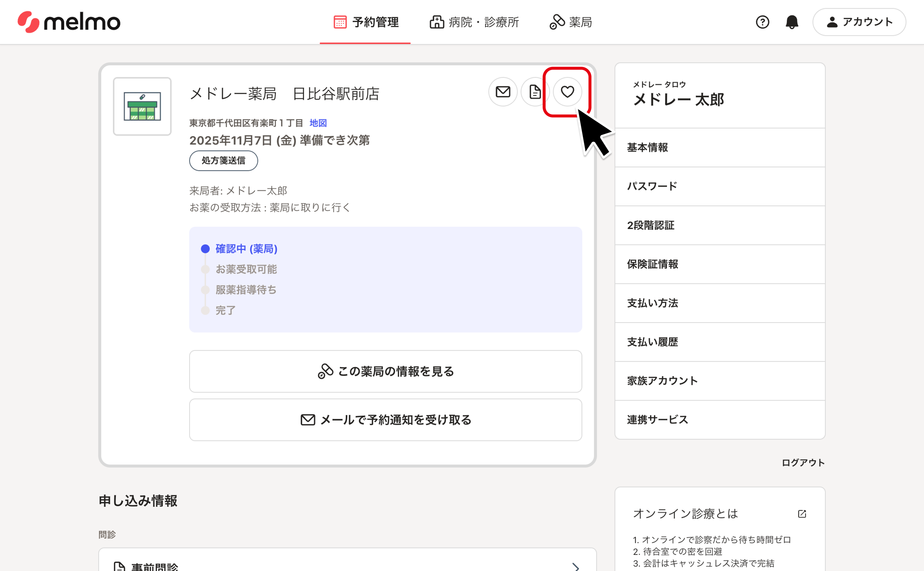Click the お薬の受取方法 text line

[x=270, y=207]
